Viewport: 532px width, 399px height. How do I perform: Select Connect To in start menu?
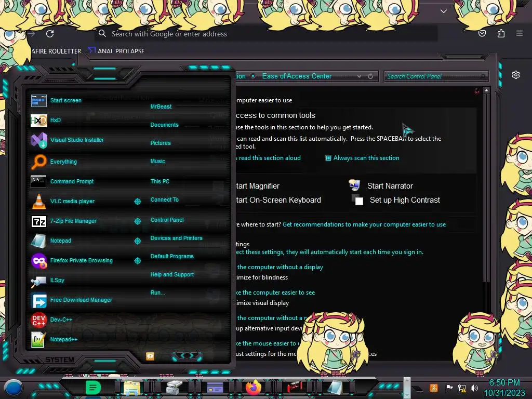pos(165,200)
